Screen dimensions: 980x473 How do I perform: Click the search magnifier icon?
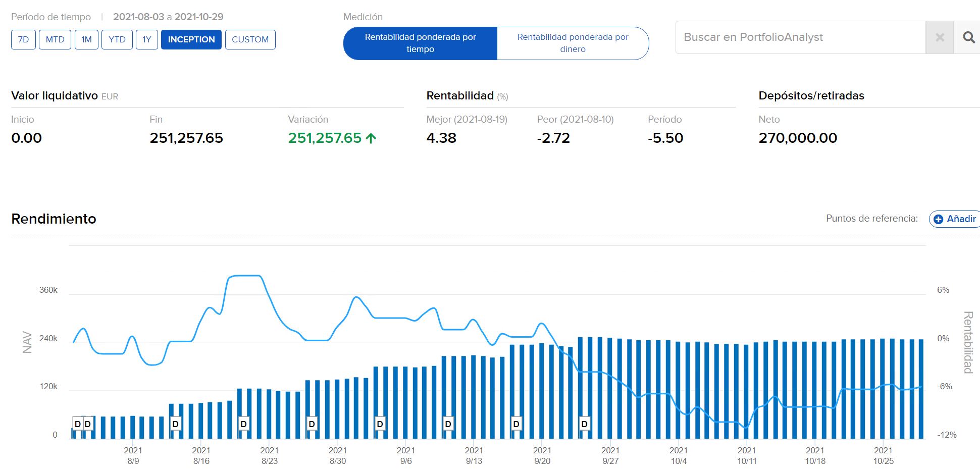(x=968, y=37)
